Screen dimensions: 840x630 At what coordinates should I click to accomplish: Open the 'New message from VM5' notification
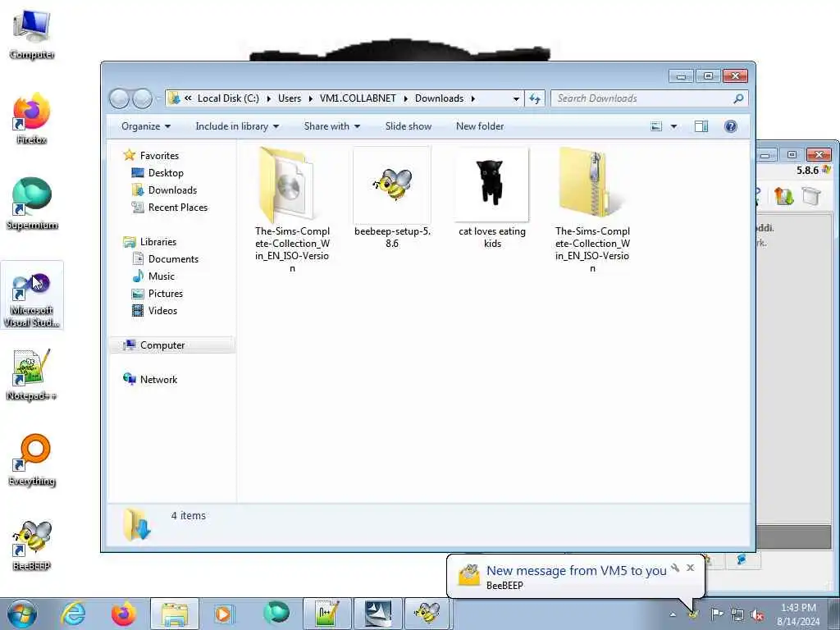576,571
